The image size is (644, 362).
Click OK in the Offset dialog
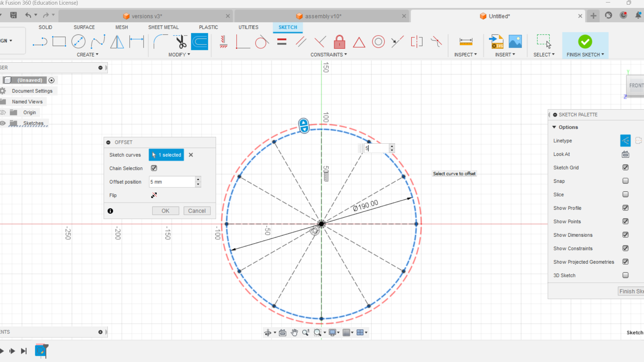click(165, 210)
